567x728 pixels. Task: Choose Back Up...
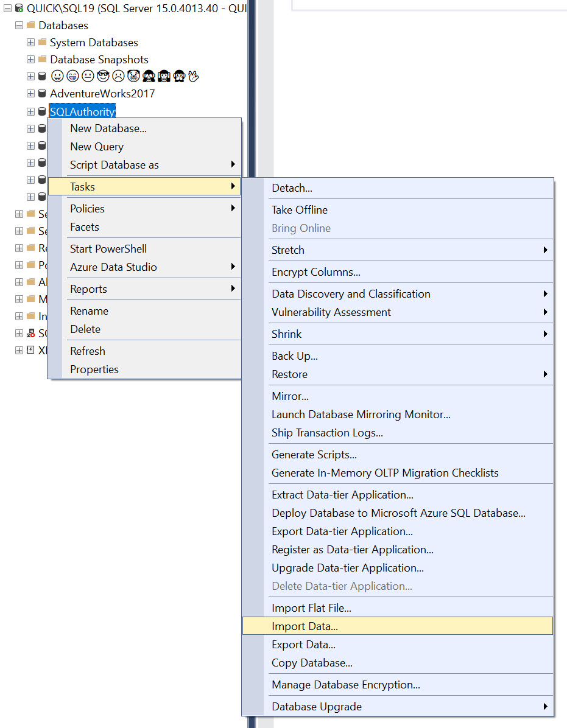(x=398, y=356)
